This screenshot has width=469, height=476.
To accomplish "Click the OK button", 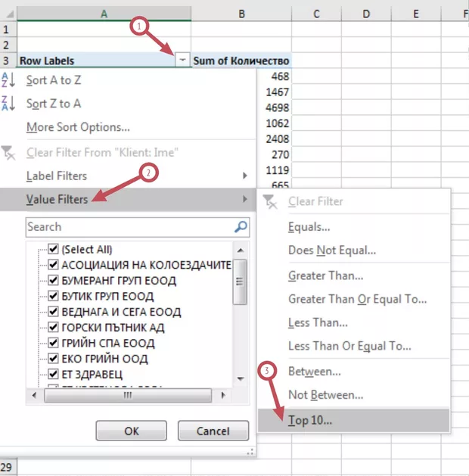I will (132, 431).
